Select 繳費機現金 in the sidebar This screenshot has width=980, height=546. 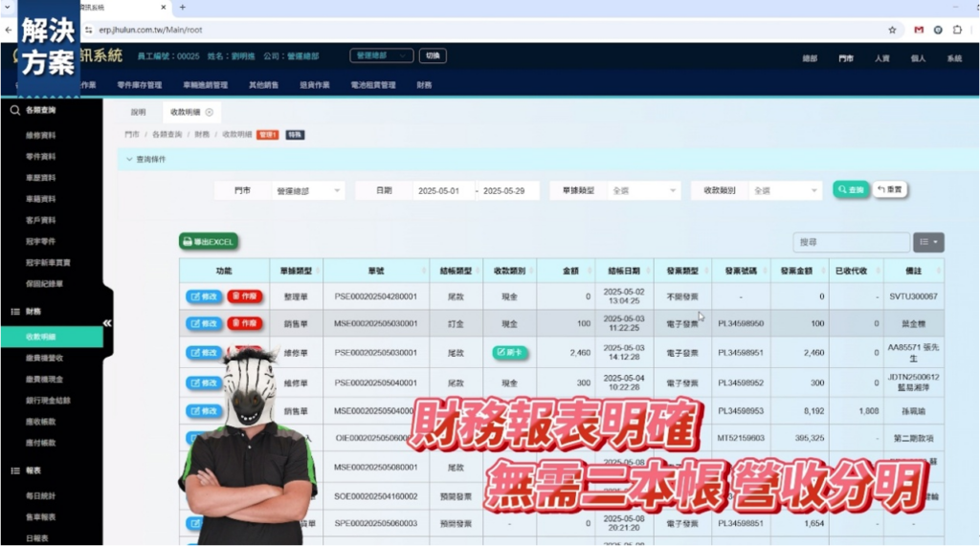pos(48,379)
